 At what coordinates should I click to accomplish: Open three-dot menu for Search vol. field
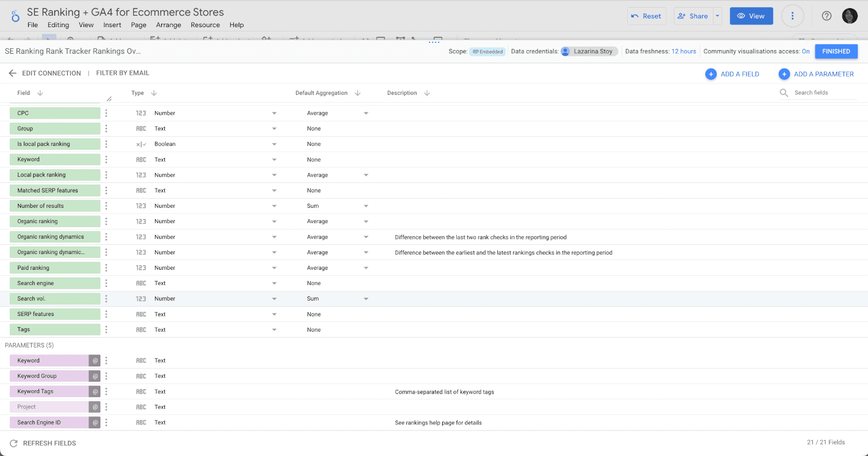(x=106, y=299)
